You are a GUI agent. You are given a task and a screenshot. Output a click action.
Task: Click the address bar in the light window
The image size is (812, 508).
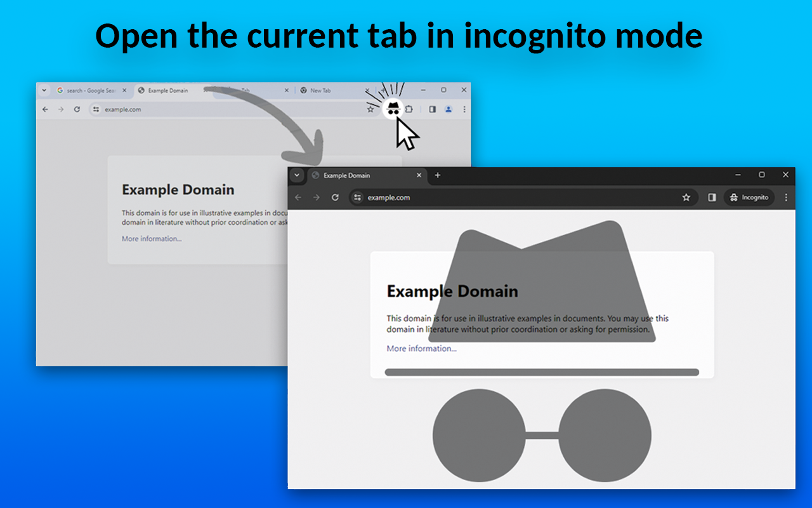(233, 109)
